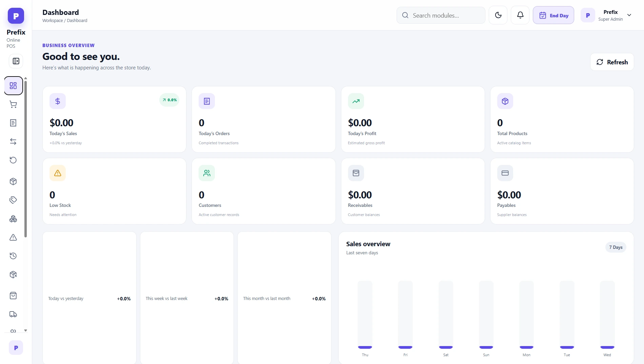Open the shopping cart sidebar icon
644x364 pixels.
[x=13, y=105]
